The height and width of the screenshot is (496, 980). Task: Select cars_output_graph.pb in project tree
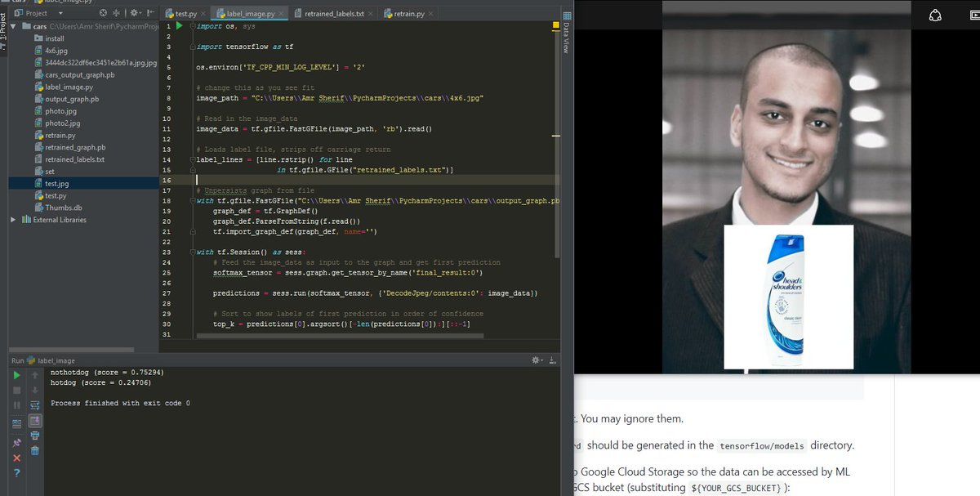[74, 74]
